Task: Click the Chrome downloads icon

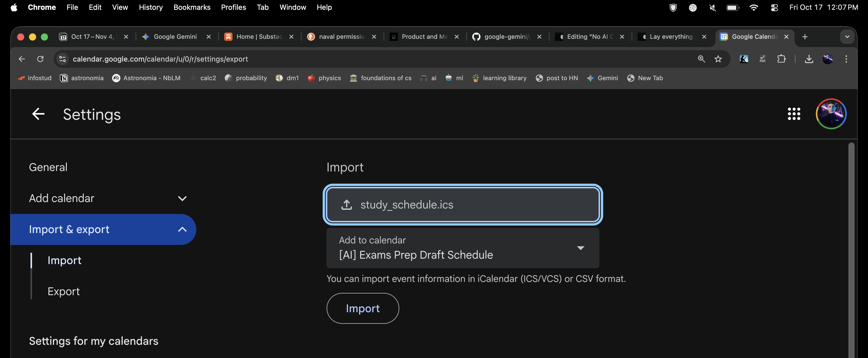Action: click(809, 59)
